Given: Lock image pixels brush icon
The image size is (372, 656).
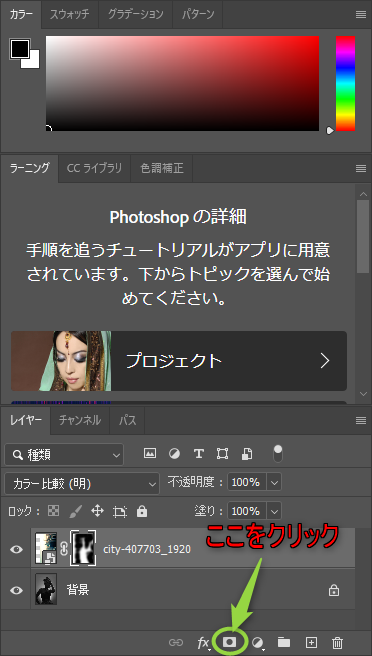Looking at the screenshot, I should (x=75, y=511).
